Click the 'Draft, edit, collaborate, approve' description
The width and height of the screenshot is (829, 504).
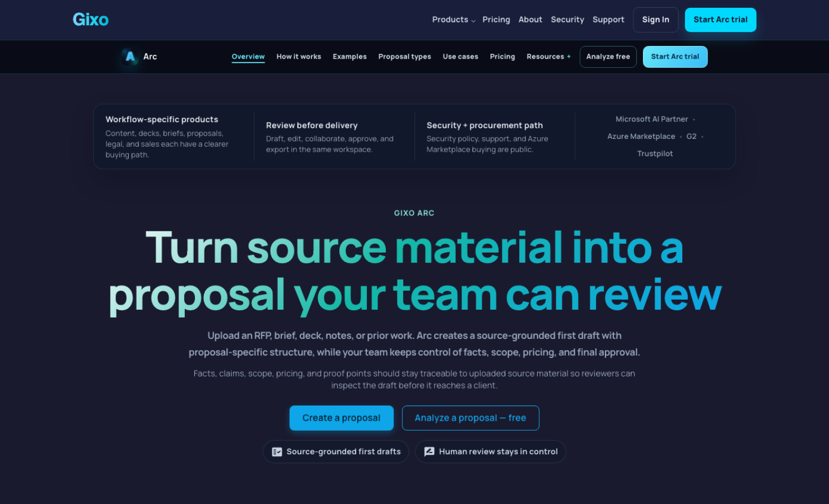pyautogui.click(x=330, y=144)
